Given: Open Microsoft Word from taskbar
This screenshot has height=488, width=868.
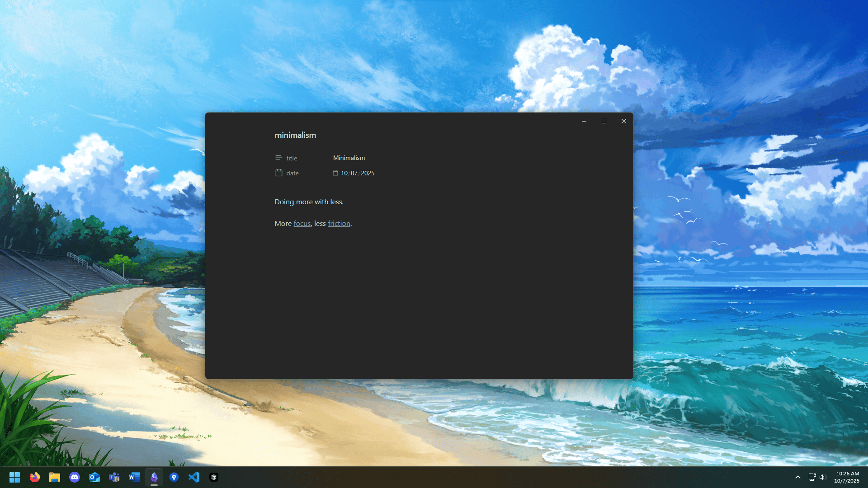Looking at the screenshot, I should 134,477.
